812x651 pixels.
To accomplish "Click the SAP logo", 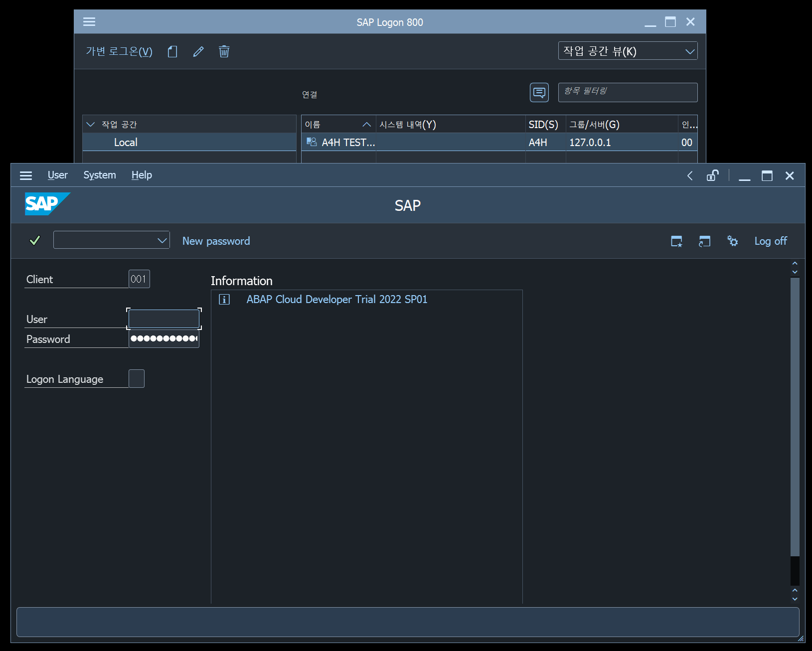I will point(47,204).
